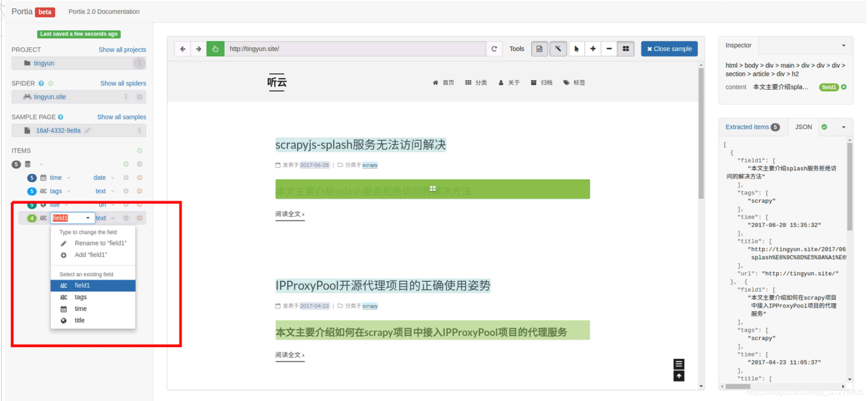Screen dimensions: 868x401
Task: Open the Show all spiders link
Action: [123, 83]
